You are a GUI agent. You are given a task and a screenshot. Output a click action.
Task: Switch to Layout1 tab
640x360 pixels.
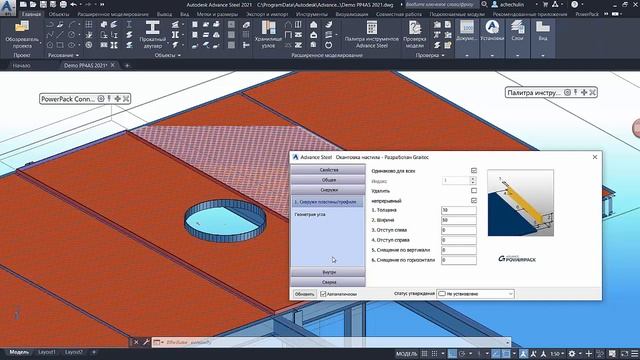pyautogui.click(x=47, y=352)
